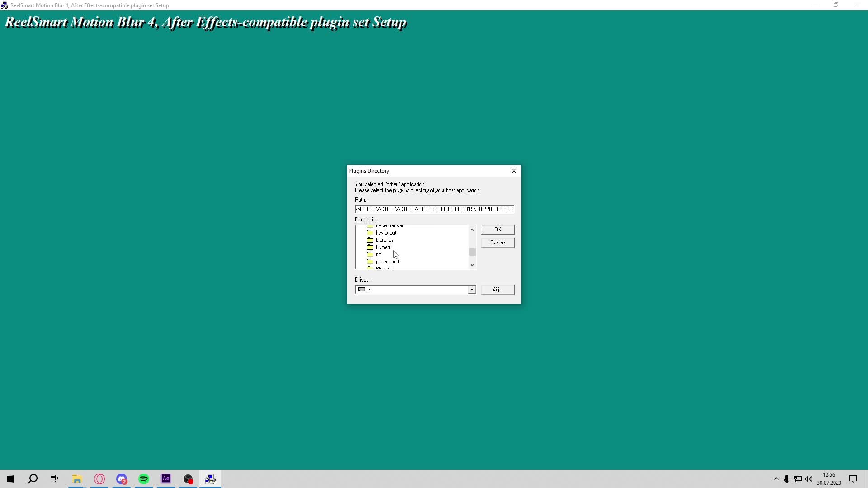Open the volume icon in system tray
Image resolution: width=868 pixels, height=488 pixels.
tap(808, 479)
